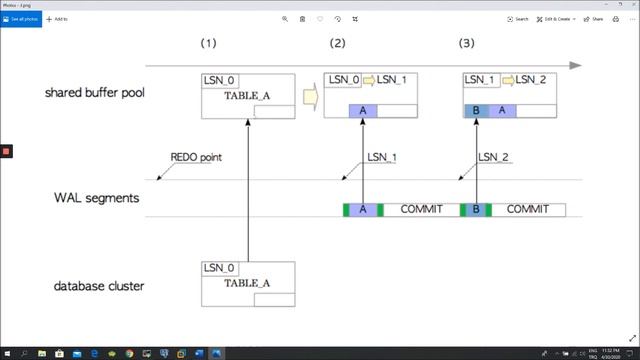Click the taskbar Search magnifier
The height and width of the screenshot is (360, 640).
pos(24,353)
